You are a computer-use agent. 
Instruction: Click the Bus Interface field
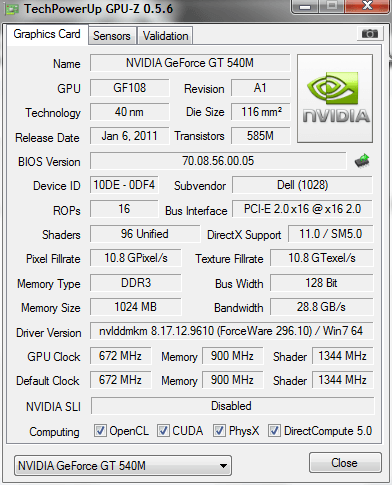(302, 209)
